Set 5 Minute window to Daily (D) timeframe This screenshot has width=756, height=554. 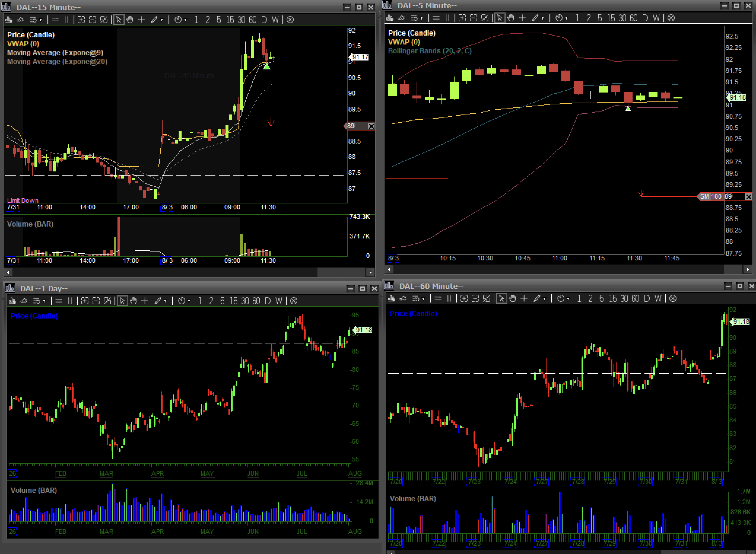pos(645,18)
